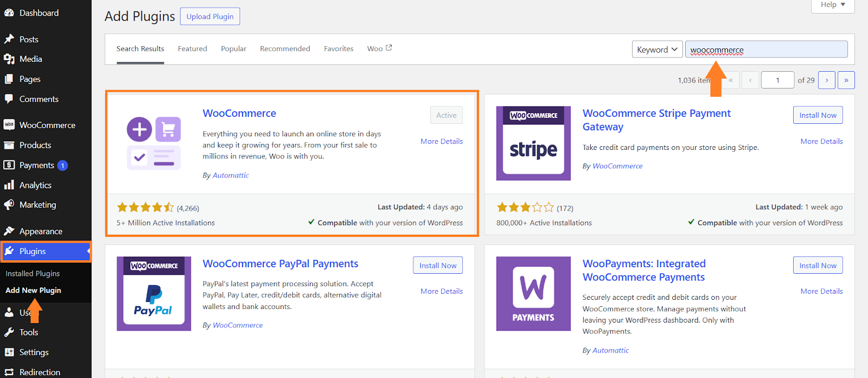Image resolution: width=868 pixels, height=378 pixels.
Task: Click the WooCommerce plugin title link
Action: [239, 114]
